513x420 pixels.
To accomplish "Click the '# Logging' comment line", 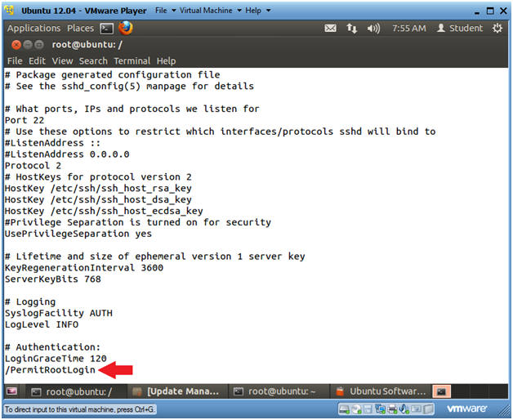I will click(x=30, y=302).
